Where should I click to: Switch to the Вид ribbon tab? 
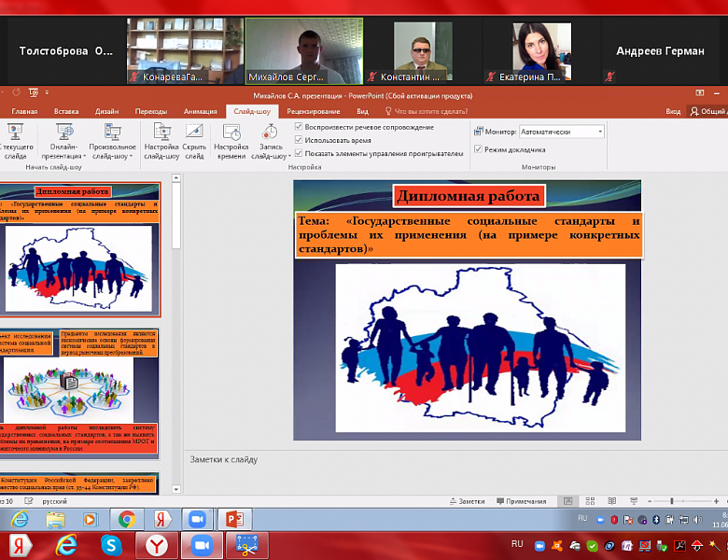tap(363, 111)
